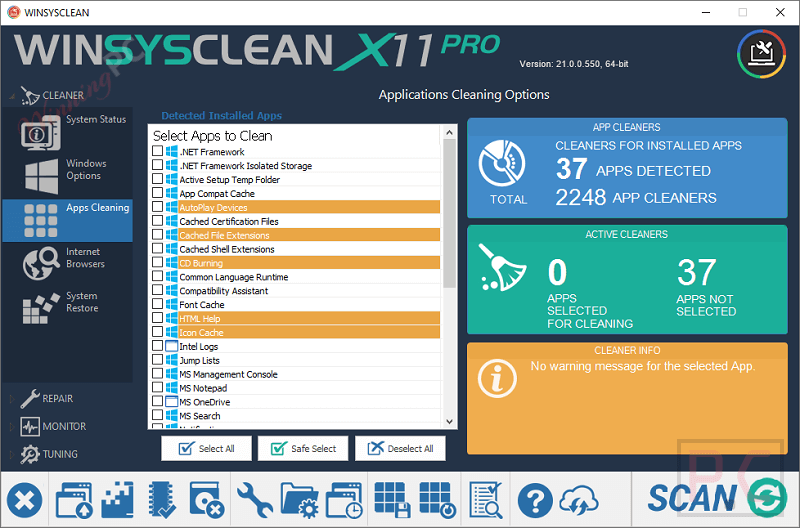
Task: Click the app list scroll down arrow
Action: pos(449,421)
